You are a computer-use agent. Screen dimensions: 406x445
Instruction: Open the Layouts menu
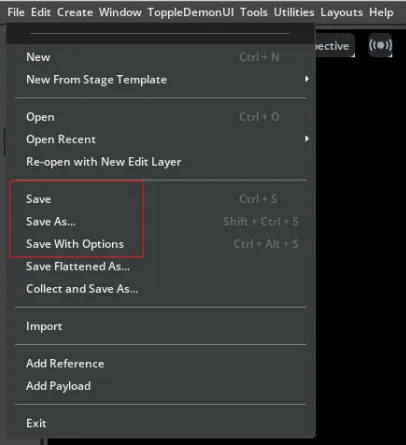(x=341, y=12)
